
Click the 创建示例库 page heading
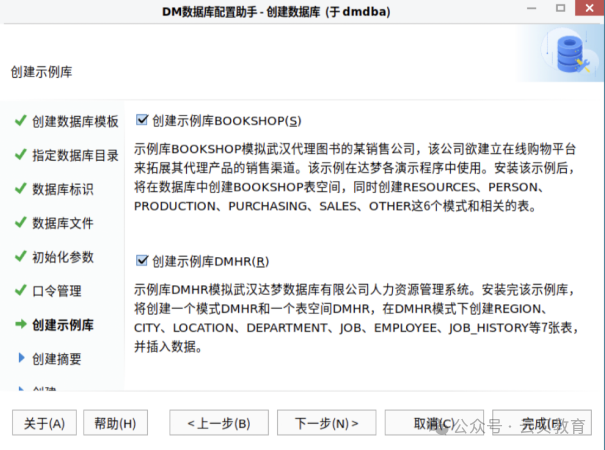point(41,72)
